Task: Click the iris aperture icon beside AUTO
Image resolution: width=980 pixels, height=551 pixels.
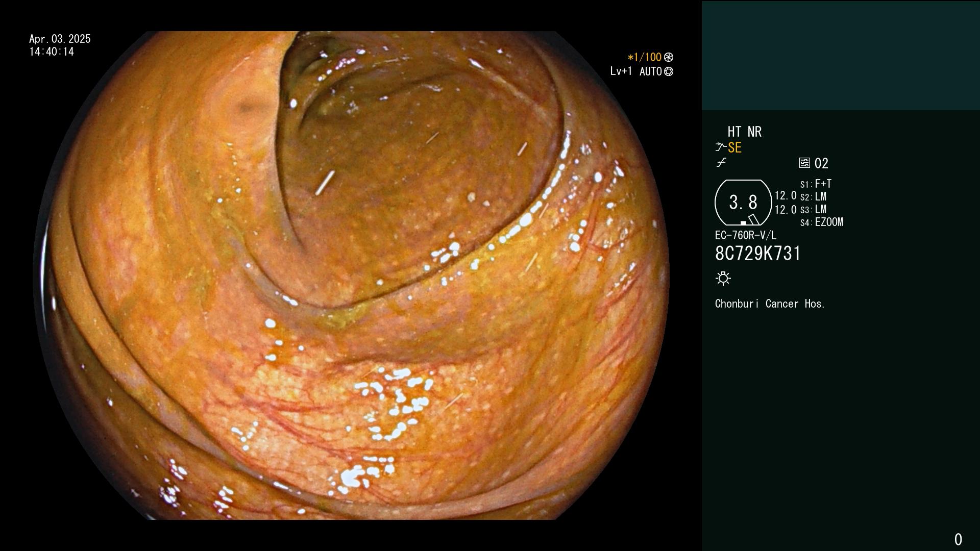Action: (x=669, y=71)
